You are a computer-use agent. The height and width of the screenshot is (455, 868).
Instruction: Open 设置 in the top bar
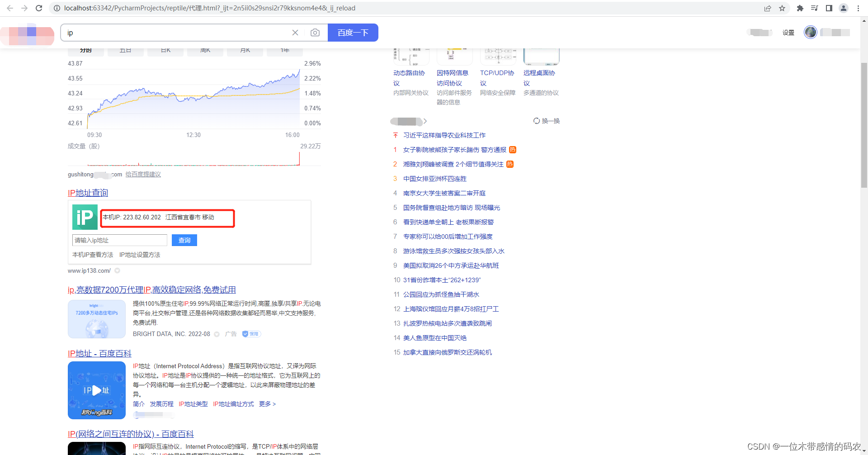point(788,33)
